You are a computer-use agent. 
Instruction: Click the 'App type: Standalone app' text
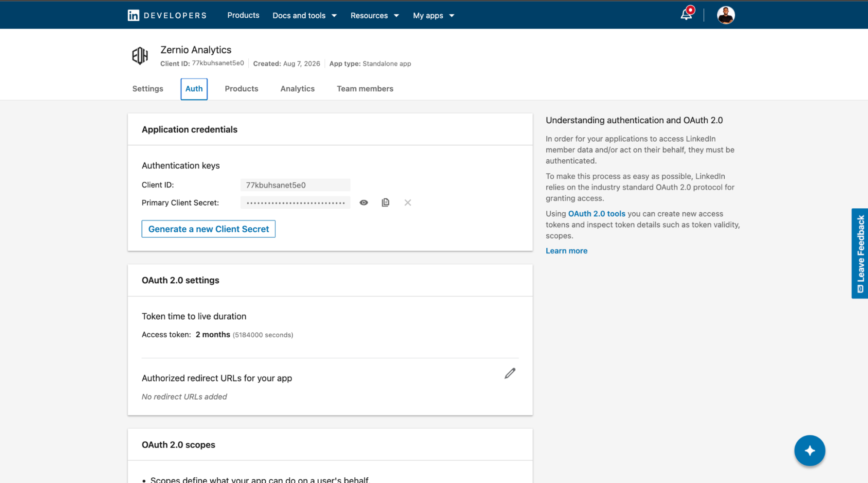coord(370,63)
